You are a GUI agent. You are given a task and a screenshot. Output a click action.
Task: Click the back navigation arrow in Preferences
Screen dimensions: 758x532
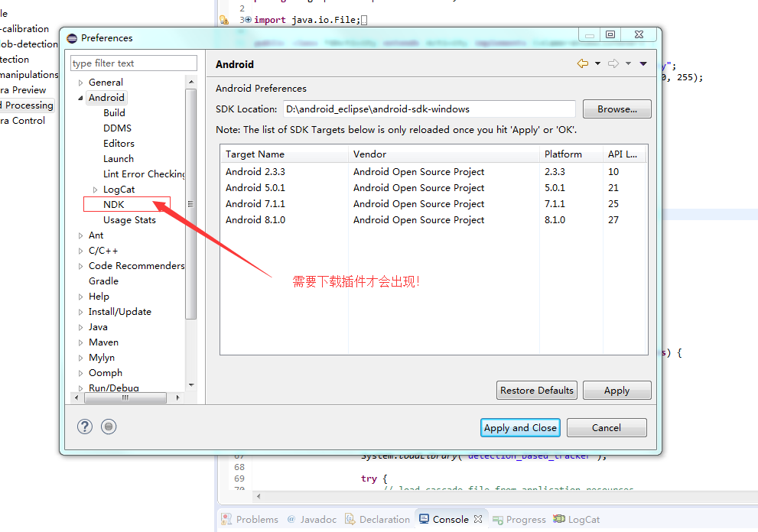point(583,63)
